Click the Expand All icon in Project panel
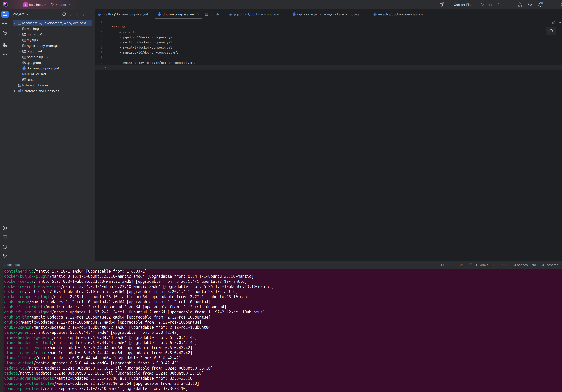 (70, 14)
